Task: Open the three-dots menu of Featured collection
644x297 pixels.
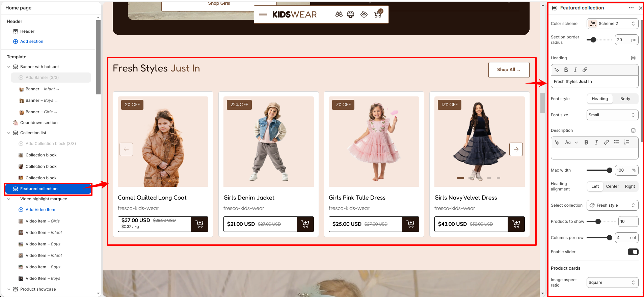Action: coord(631,8)
